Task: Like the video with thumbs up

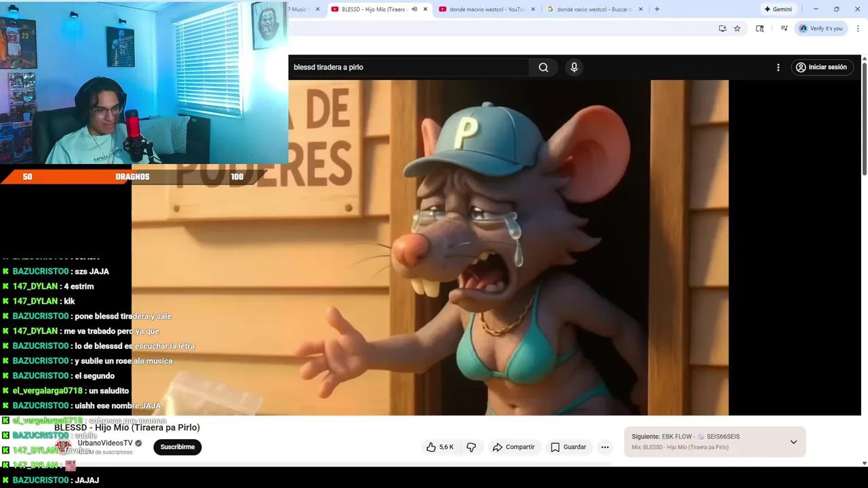Action: 431,447
